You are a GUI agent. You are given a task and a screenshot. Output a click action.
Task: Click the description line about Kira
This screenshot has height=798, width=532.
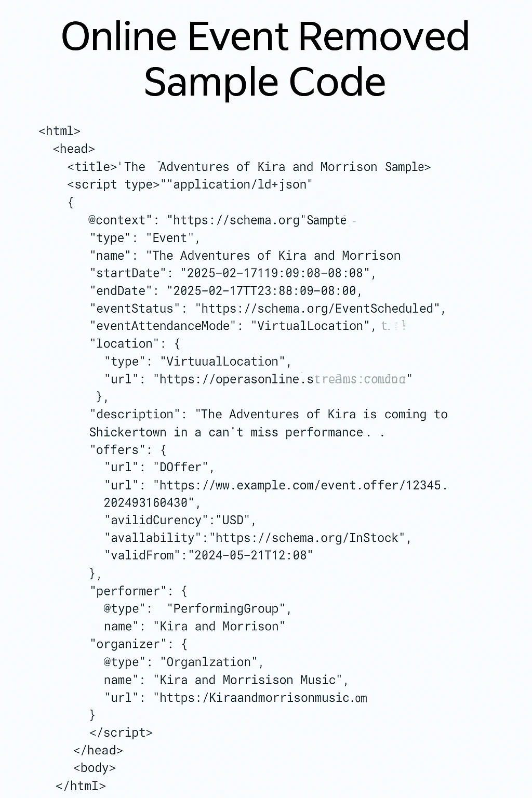pos(269,415)
